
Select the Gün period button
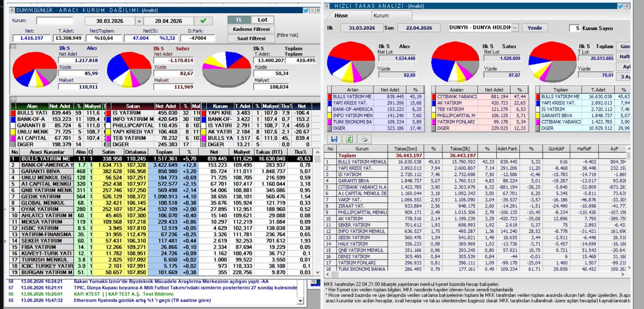(624, 47)
